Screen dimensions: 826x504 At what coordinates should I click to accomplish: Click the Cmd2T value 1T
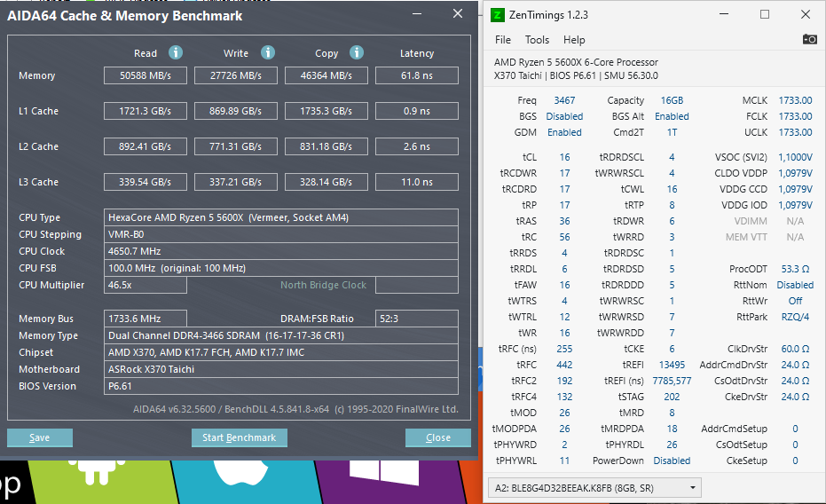coord(672,132)
